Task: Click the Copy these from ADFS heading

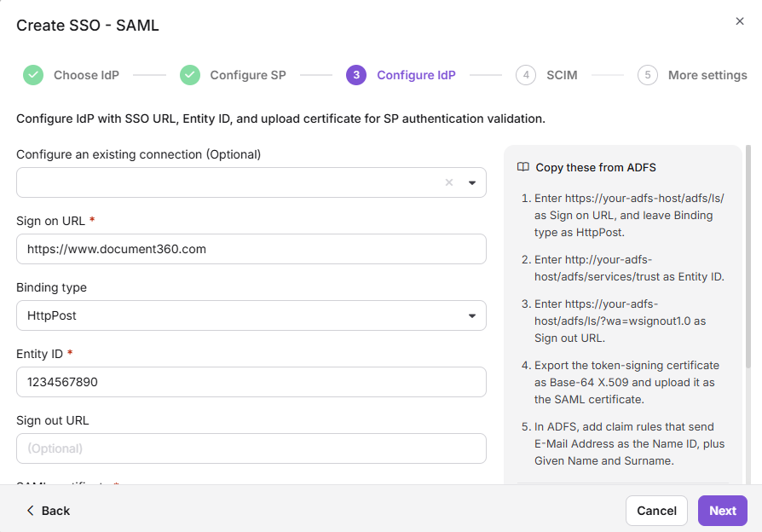Action: pos(596,167)
